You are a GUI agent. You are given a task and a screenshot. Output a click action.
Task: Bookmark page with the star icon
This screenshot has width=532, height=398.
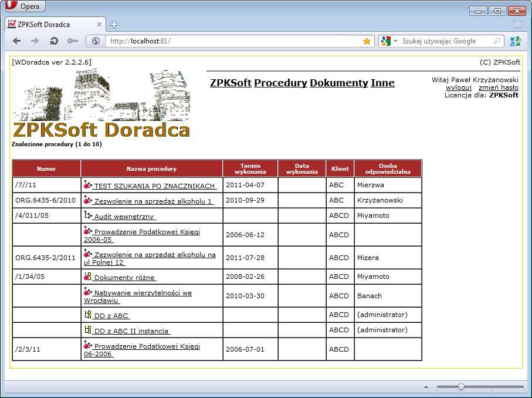point(367,41)
